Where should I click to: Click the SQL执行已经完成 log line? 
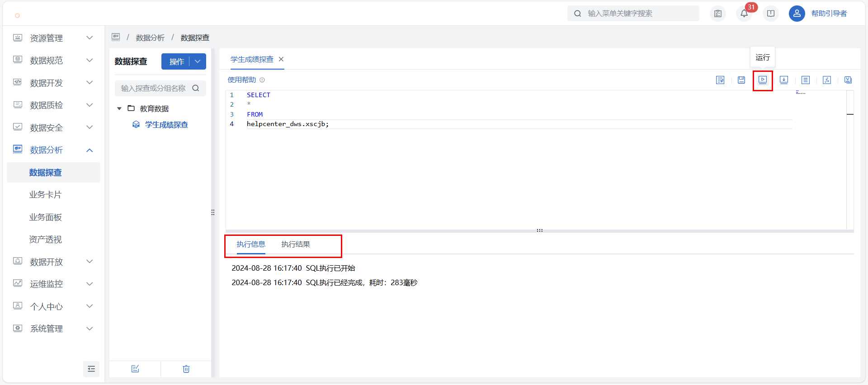pos(325,282)
